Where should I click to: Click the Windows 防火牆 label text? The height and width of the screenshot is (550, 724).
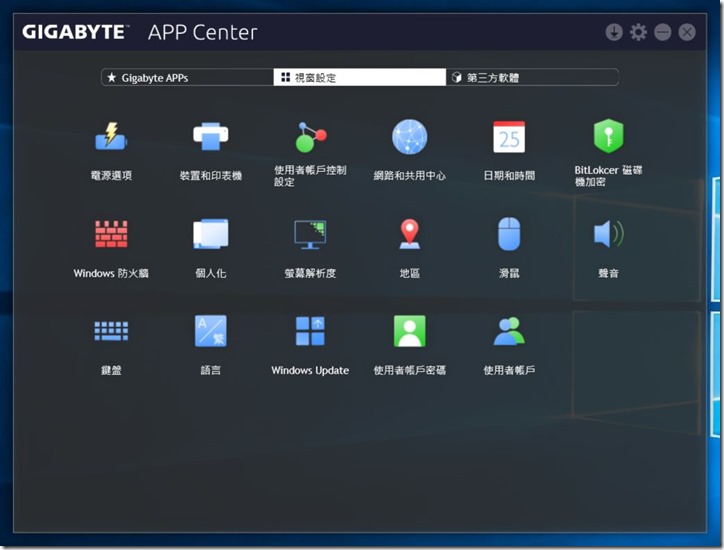coord(111,273)
